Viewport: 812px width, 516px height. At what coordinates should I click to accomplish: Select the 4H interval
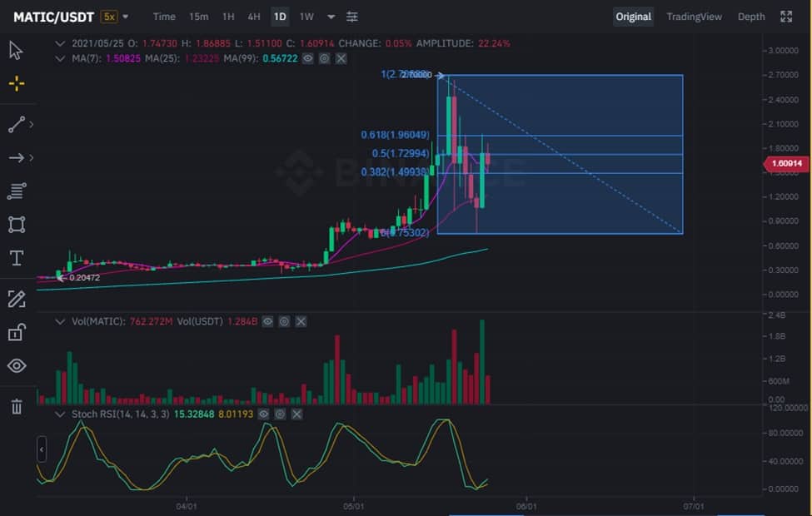pos(254,17)
